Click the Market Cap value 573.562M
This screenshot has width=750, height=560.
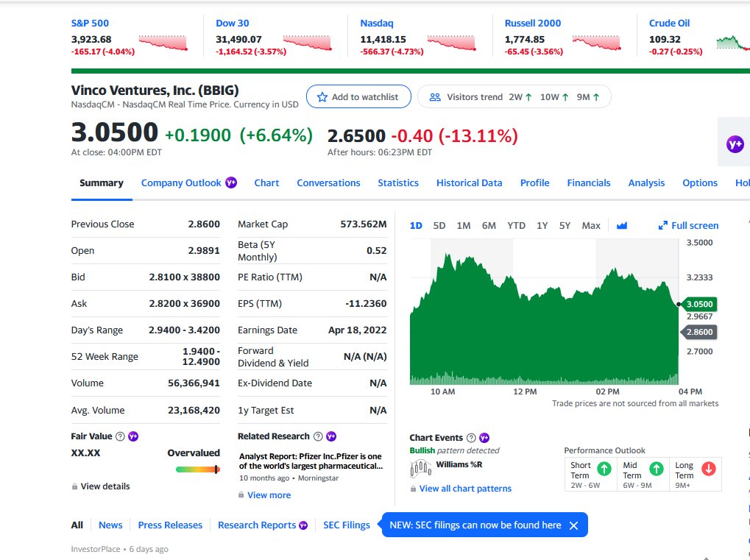coord(364,224)
